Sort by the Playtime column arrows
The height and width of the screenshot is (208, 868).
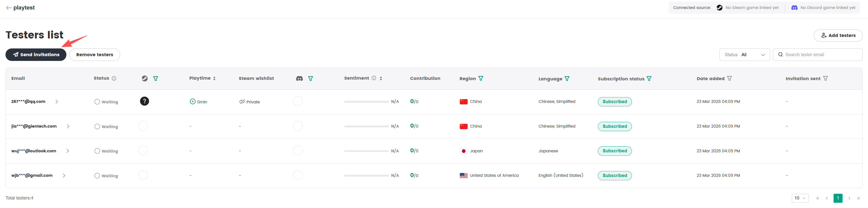tap(214, 79)
